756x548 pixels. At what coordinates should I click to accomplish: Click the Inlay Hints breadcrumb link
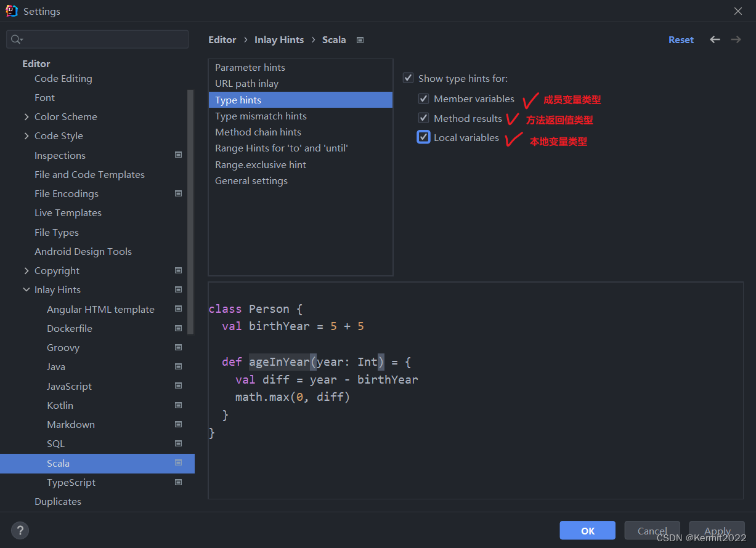279,39
